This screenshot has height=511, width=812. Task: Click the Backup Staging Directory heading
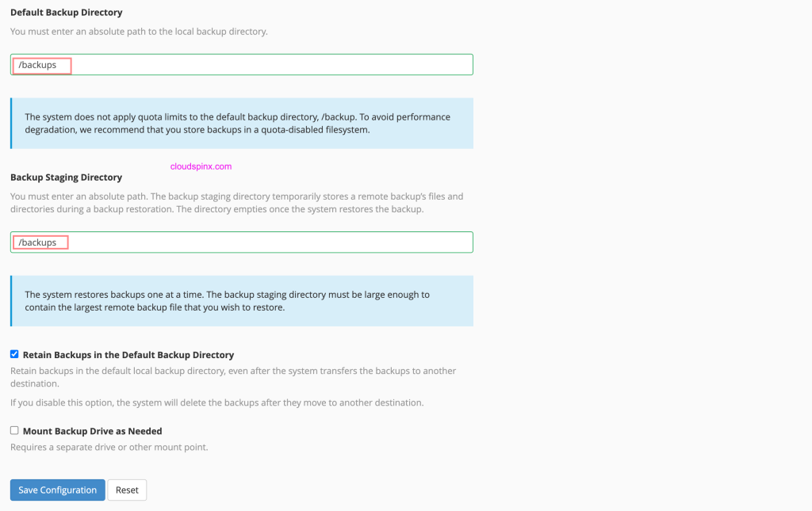click(x=66, y=177)
